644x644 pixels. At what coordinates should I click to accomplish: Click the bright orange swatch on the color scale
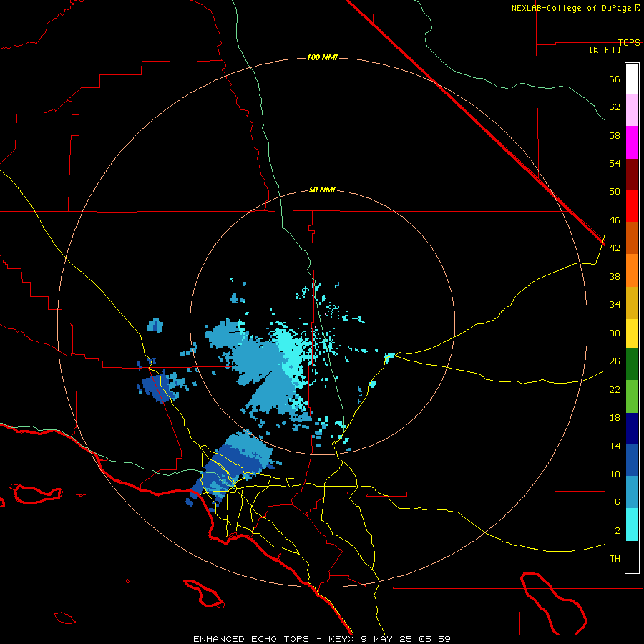click(632, 270)
